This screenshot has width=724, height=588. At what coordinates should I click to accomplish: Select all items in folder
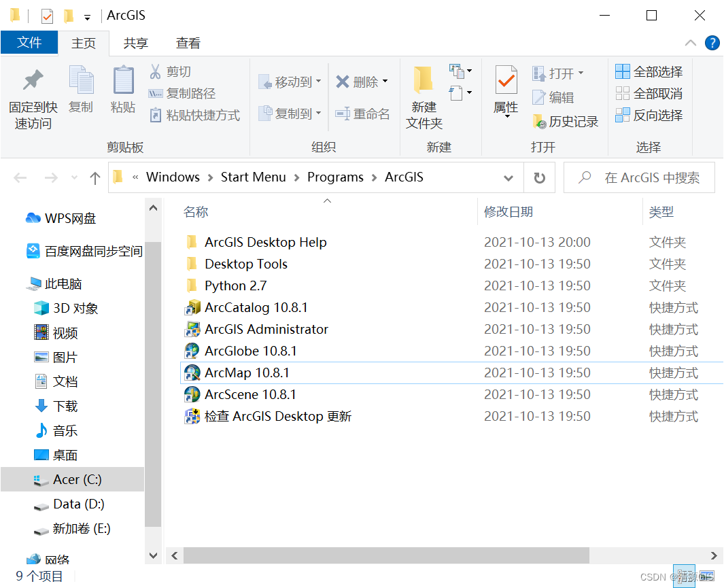(649, 71)
